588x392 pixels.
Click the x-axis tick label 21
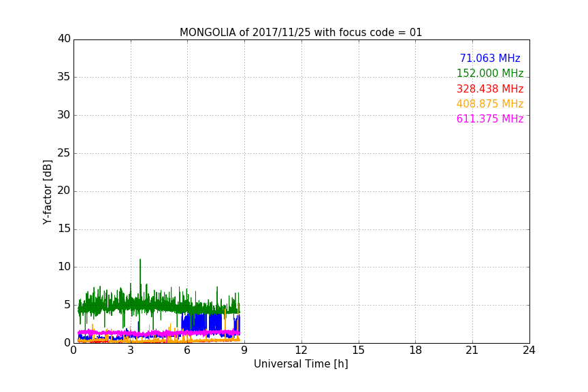[472, 350]
